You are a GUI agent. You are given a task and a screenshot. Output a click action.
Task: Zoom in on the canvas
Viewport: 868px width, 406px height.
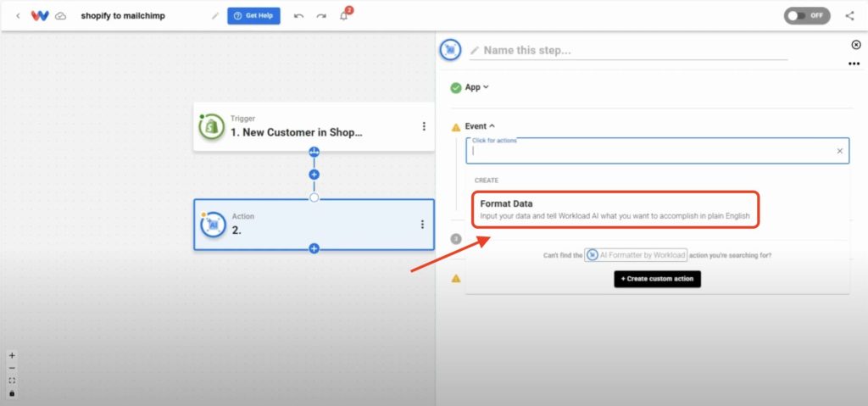pyautogui.click(x=12, y=356)
